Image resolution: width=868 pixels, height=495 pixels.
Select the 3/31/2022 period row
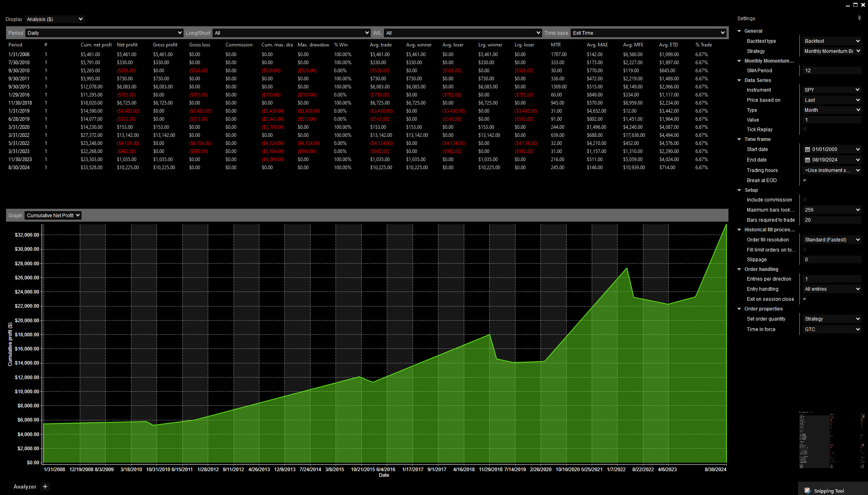pyautogui.click(x=367, y=135)
